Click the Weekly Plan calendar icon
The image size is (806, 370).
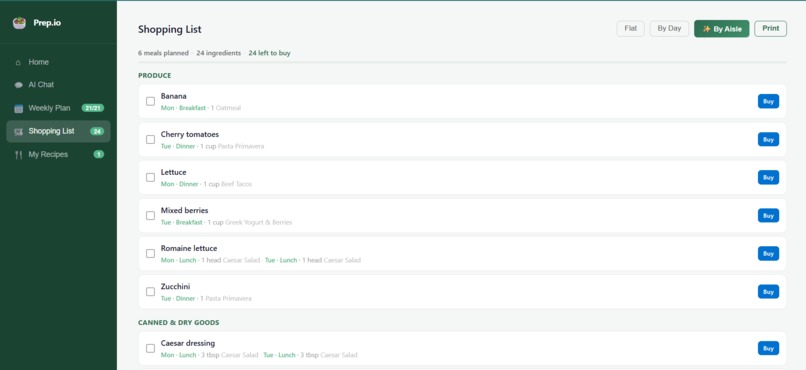19,108
